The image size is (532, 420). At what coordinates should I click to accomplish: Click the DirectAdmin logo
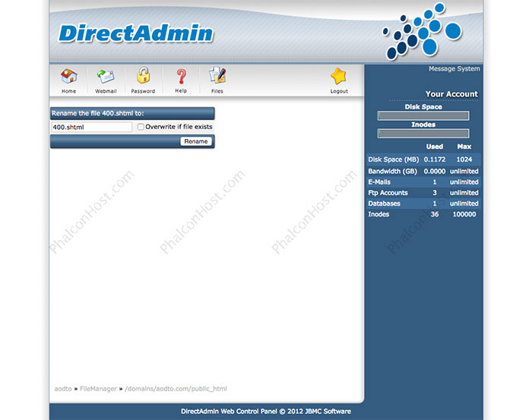136,33
